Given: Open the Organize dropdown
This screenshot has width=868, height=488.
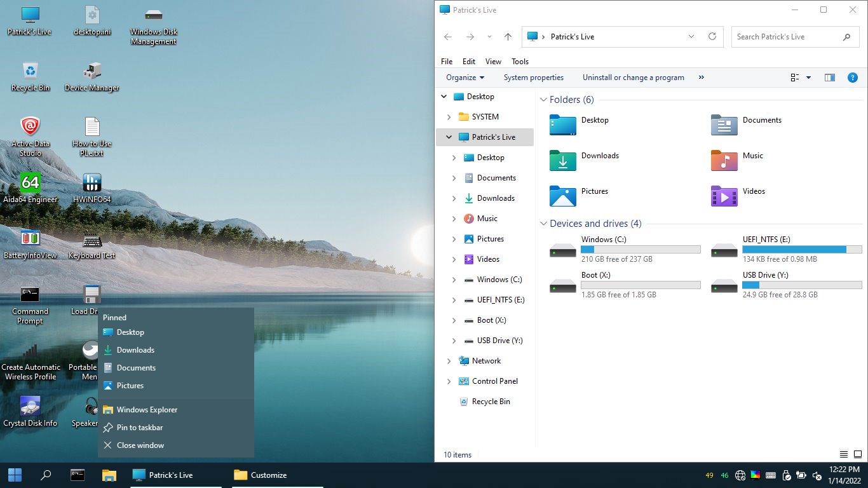Looking at the screenshot, I should coord(465,78).
